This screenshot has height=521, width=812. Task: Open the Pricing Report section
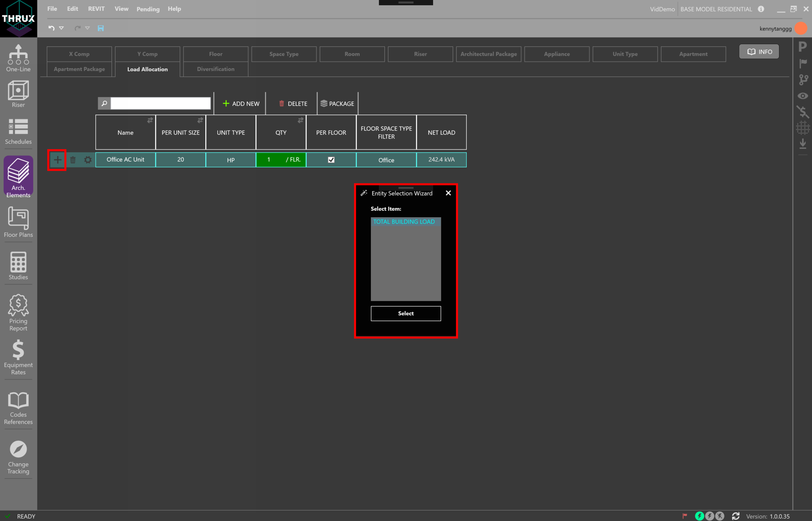click(18, 313)
